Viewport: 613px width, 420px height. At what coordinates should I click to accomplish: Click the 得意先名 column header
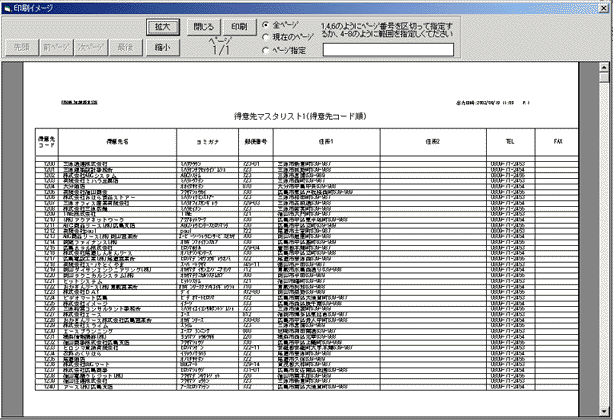[117, 142]
